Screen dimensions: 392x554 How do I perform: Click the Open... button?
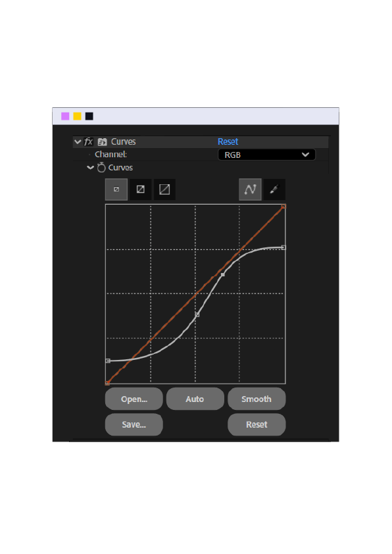click(x=134, y=399)
